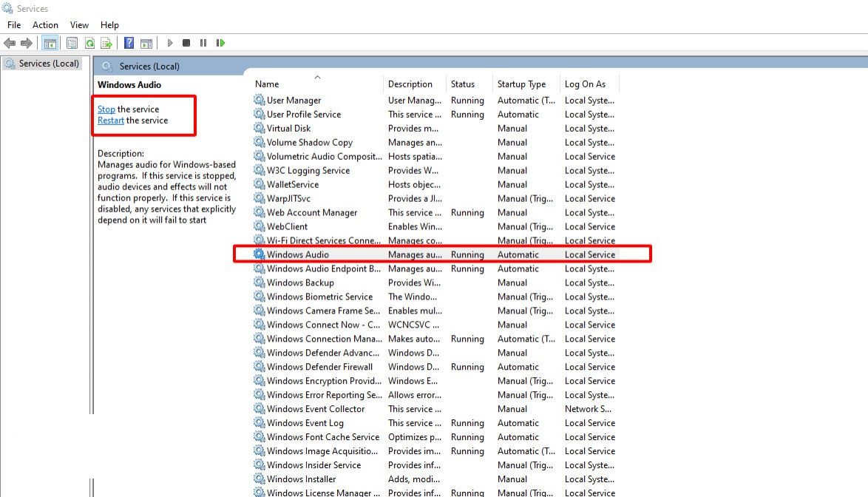Click the gear icon beside Windows Backup
This screenshot has width=868, height=497.
[259, 283]
